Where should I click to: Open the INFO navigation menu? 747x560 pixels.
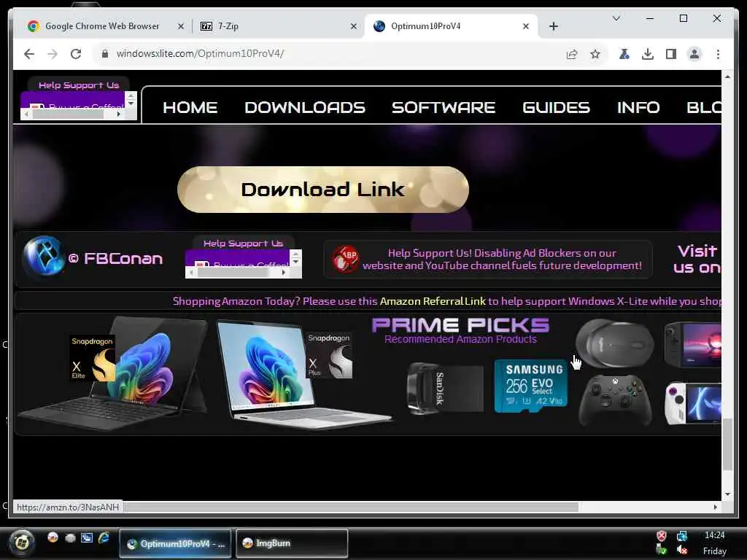(638, 108)
